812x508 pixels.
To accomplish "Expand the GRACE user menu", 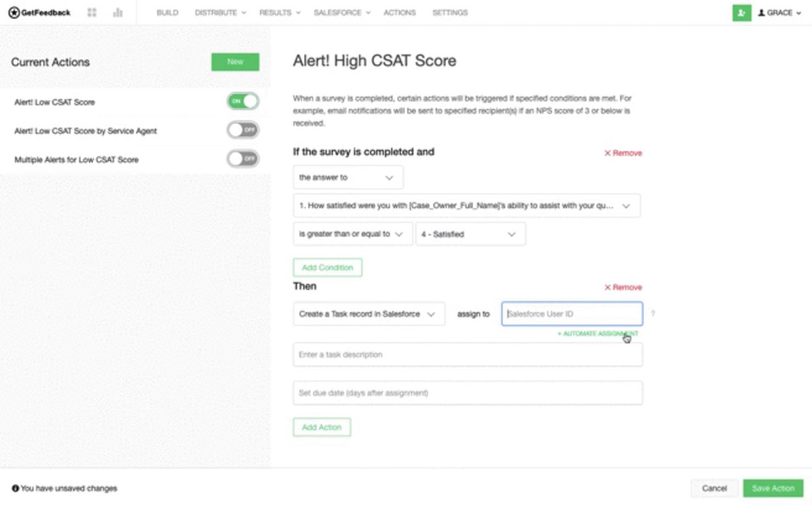I will (x=779, y=13).
